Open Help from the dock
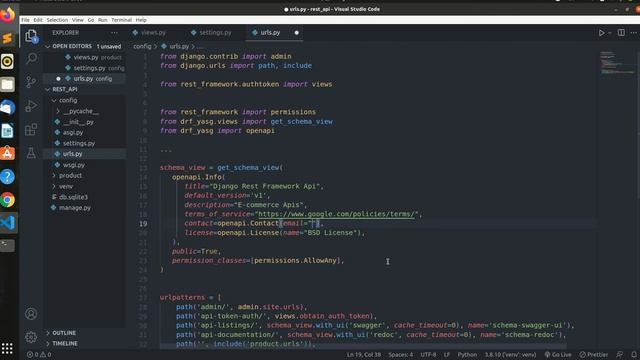Viewport: 640px width, 360px height. [x=7, y=177]
